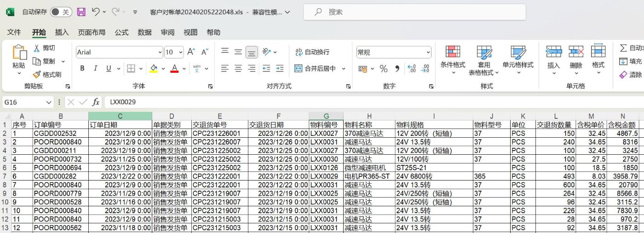Open the 数据 ribbon tab
This screenshot has height=233, width=644.
pyautogui.click(x=144, y=32)
